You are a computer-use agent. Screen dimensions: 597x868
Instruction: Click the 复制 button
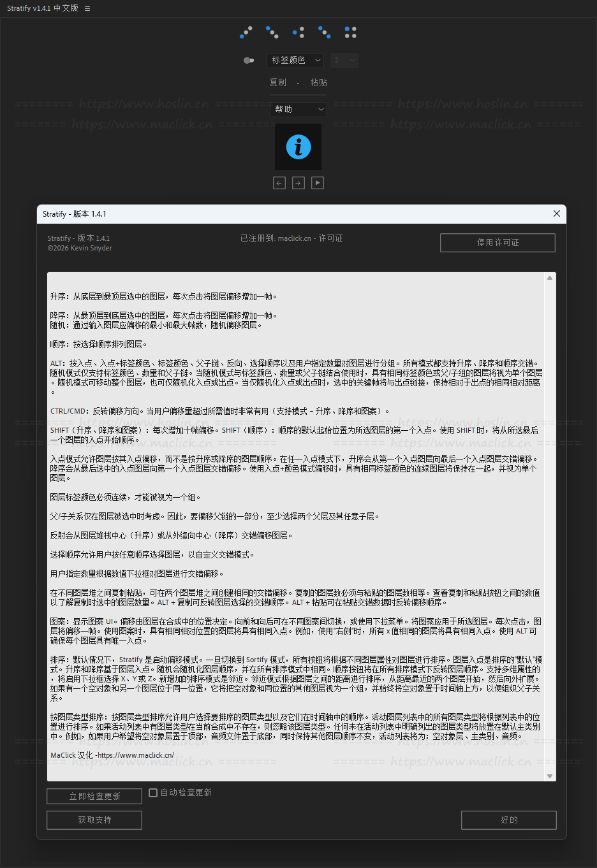coord(278,82)
